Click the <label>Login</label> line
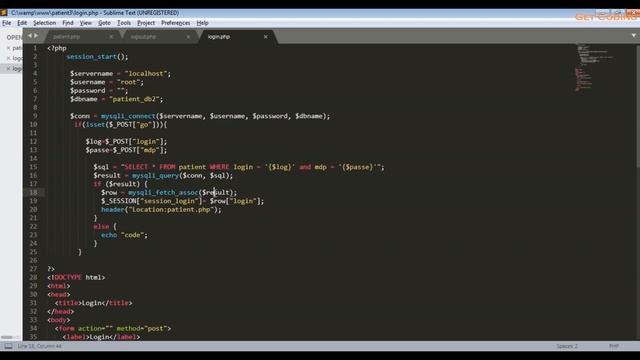This screenshot has width=640, height=360. pos(101,337)
